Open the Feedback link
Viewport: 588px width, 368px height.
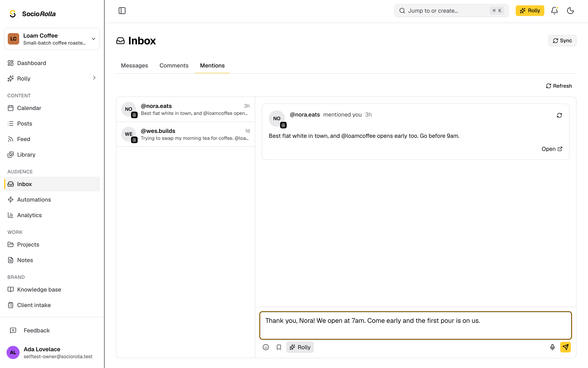click(52, 330)
